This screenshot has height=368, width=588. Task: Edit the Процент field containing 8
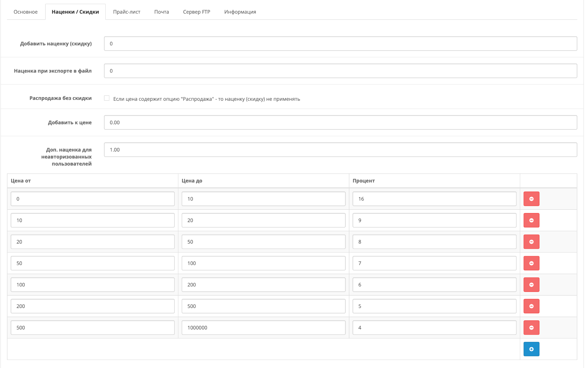tap(434, 242)
